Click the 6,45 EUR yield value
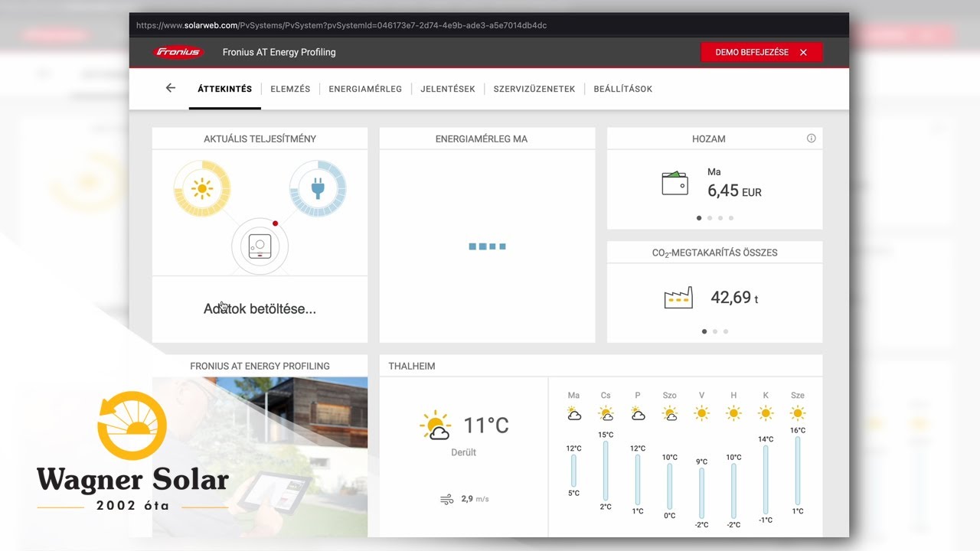This screenshot has width=980, height=551. point(734,191)
